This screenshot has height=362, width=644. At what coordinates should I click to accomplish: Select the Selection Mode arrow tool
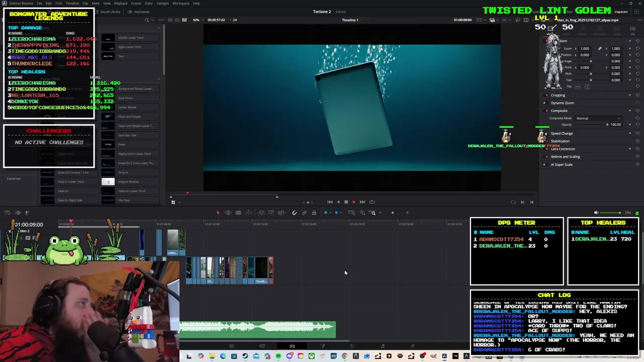(218, 213)
